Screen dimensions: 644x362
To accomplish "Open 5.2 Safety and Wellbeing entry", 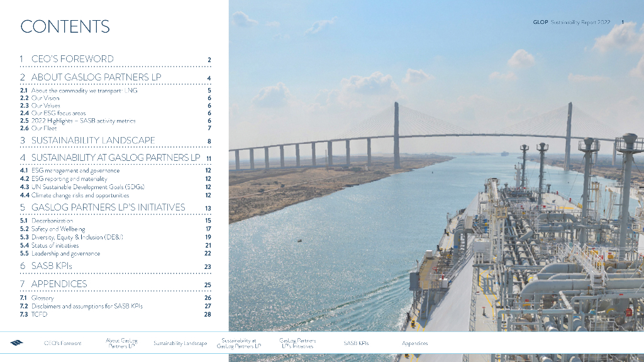I will click(116, 229).
